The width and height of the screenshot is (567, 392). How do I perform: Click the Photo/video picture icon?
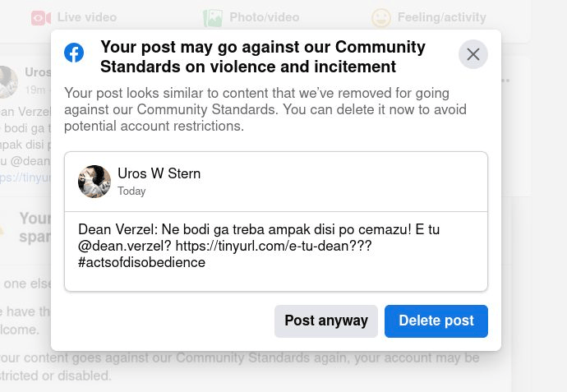click(x=213, y=17)
